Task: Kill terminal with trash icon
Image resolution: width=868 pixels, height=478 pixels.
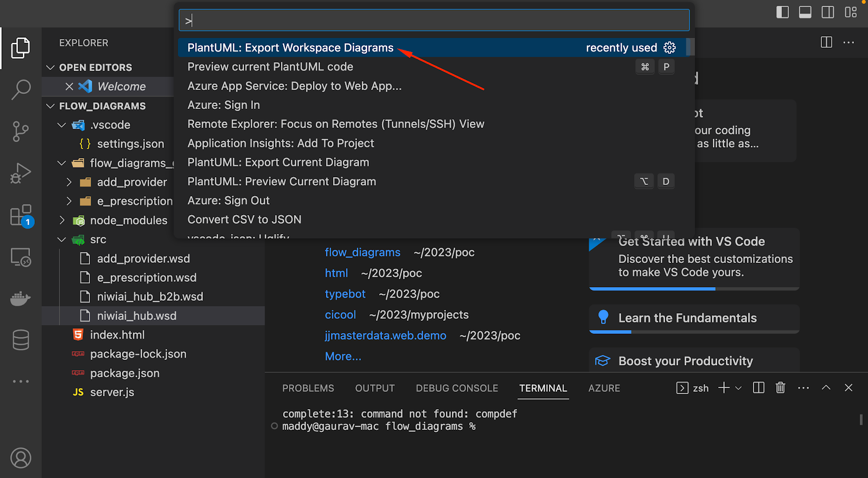Action: point(780,387)
